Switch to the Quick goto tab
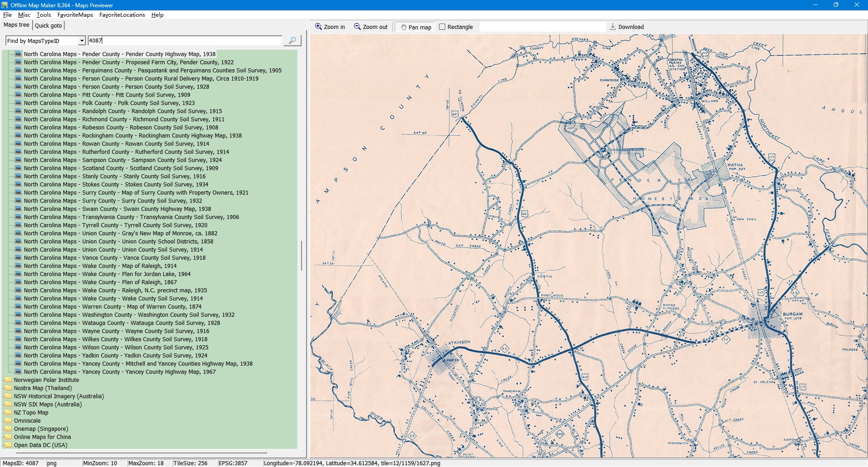 click(48, 25)
